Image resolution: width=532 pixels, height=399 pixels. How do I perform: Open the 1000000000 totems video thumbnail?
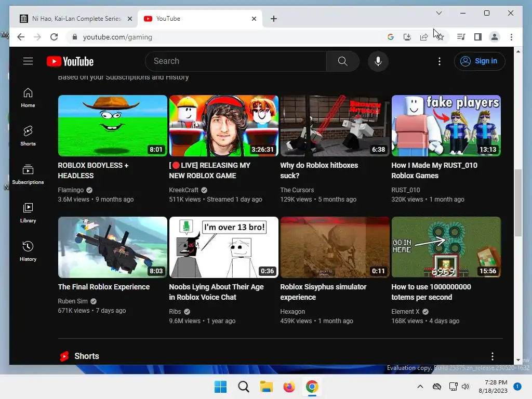[446, 247]
